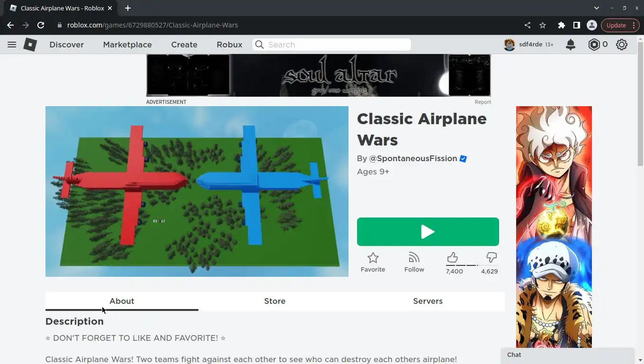
Task: Click the browser forward arrow
Action: coord(26,25)
